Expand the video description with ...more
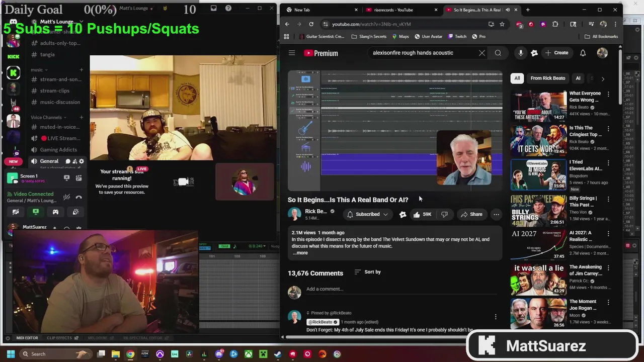Screen dimensions: 644x362 pyautogui.click(x=300, y=253)
